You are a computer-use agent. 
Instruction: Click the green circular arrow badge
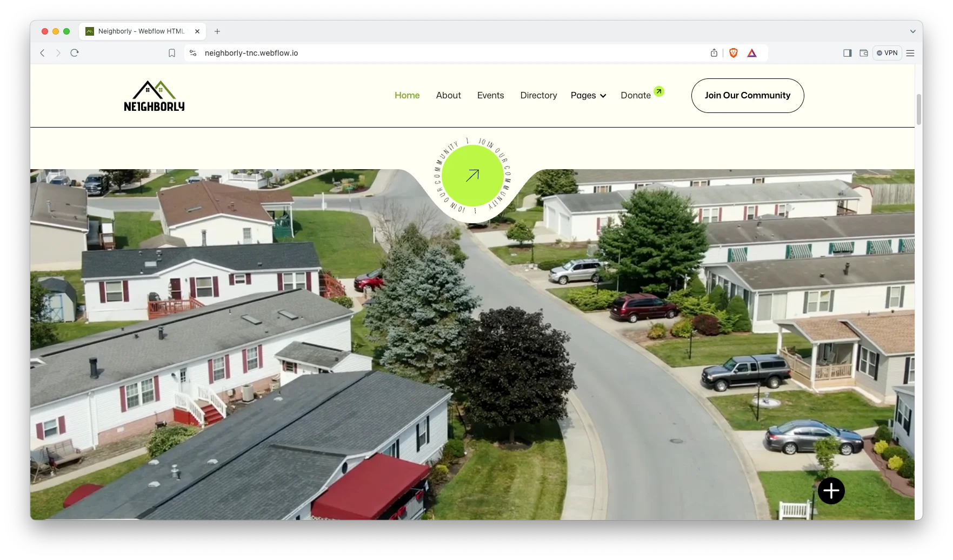472,176
